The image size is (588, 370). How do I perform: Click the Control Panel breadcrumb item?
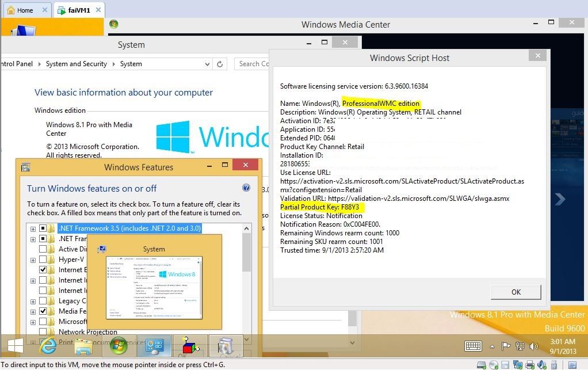(x=17, y=64)
